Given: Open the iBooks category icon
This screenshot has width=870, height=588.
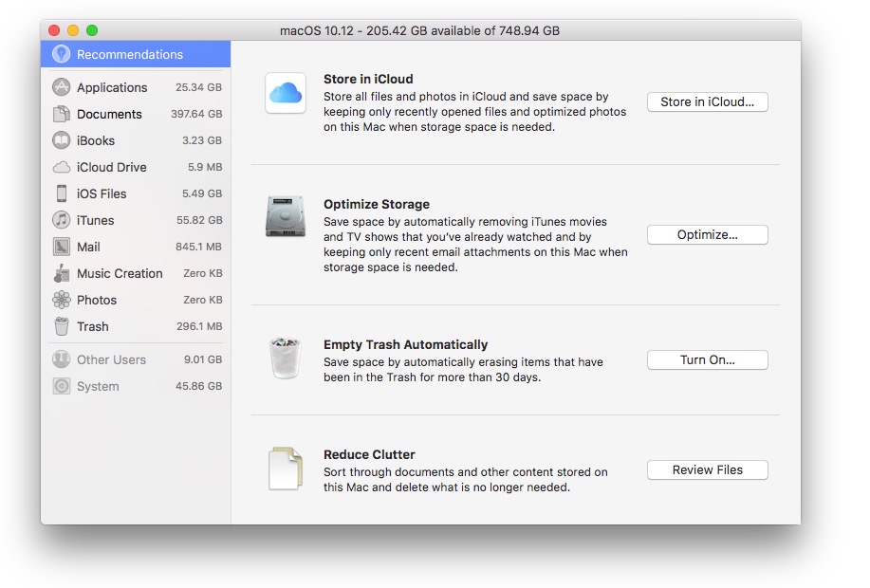Looking at the screenshot, I should tap(62, 140).
